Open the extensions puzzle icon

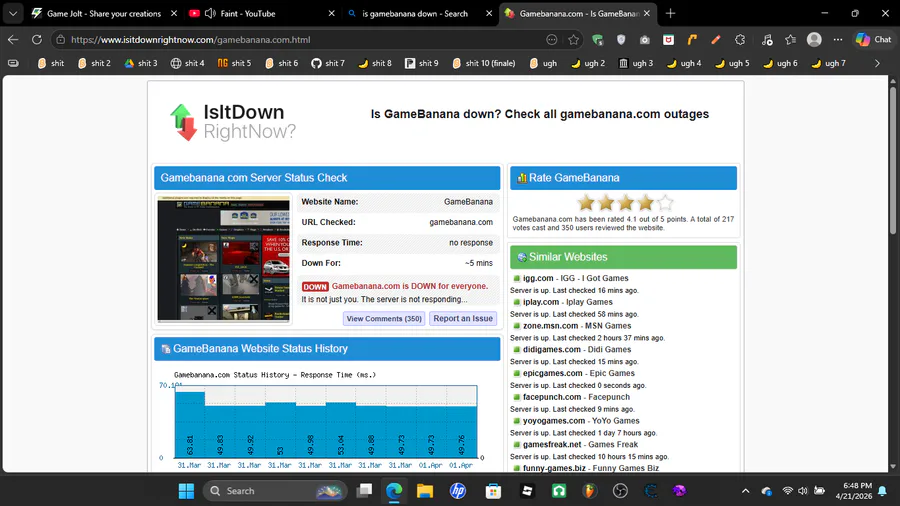click(740, 40)
